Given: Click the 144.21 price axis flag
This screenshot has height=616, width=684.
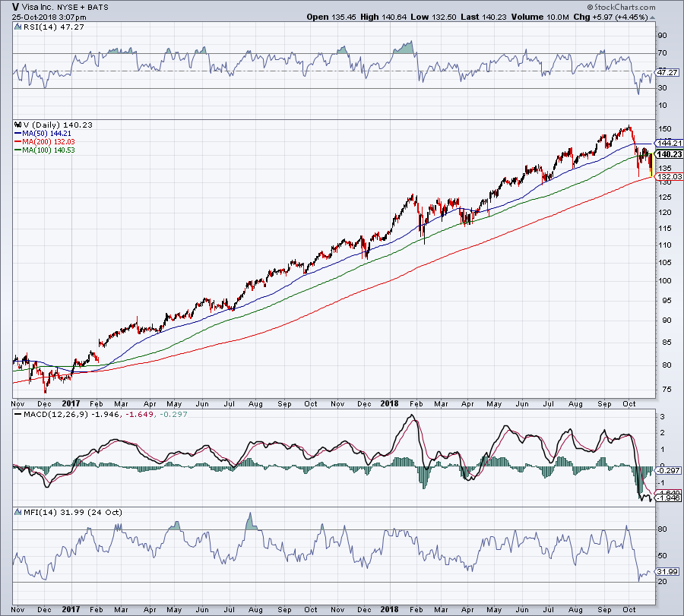Looking at the screenshot, I should [669, 143].
